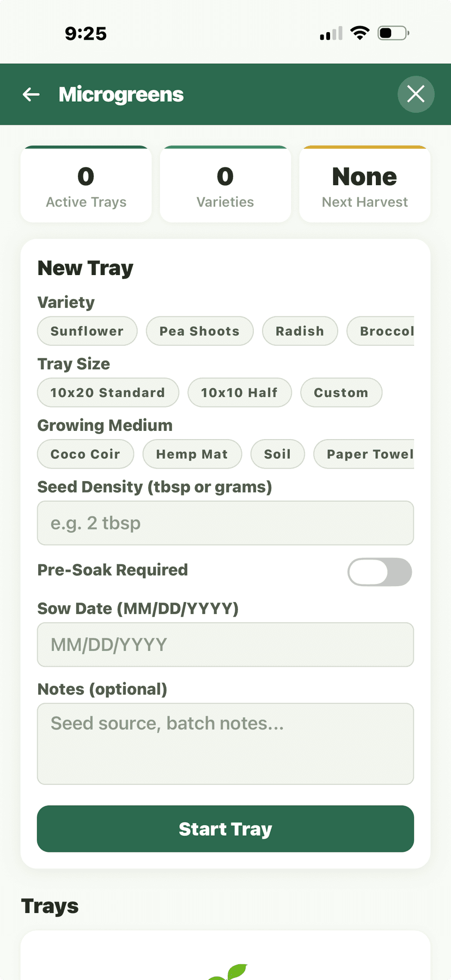The height and width of the screenshot is (980, 451).
Task: Pick the 10x20 Standard tray size
Action: click(x=107, y=392)
